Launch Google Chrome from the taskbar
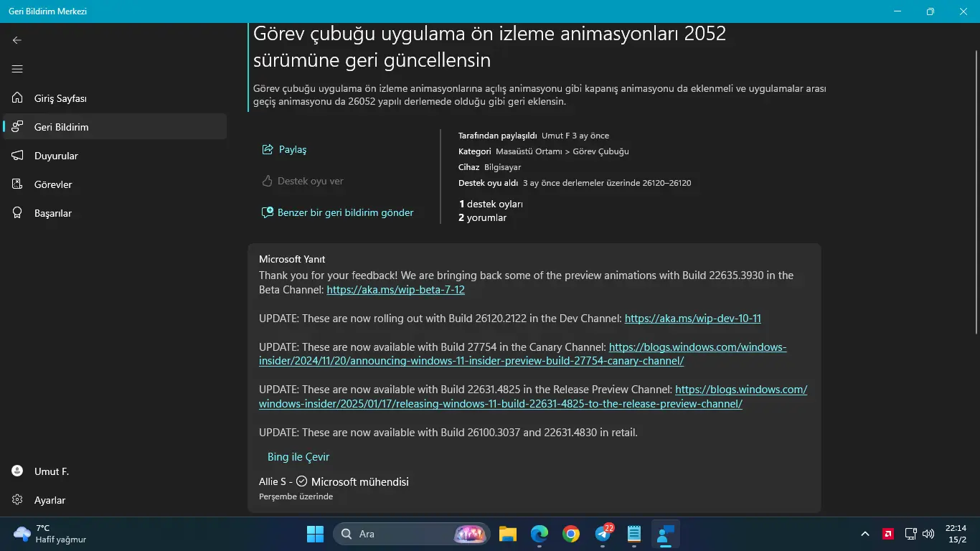This screenshot has width=980, height=551. pos(571,534)
